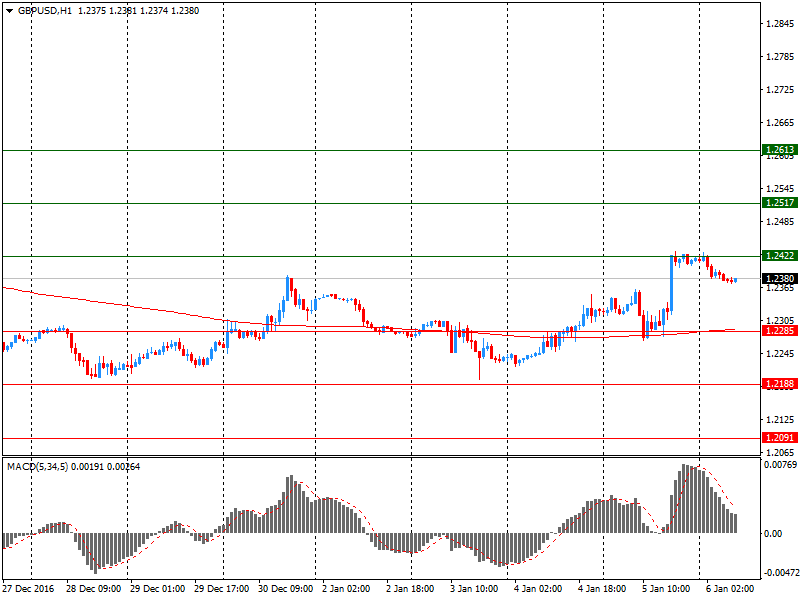800x600 pixels.
Task: Select the red horizontal line at 1.2091
Action: [382, 438]
